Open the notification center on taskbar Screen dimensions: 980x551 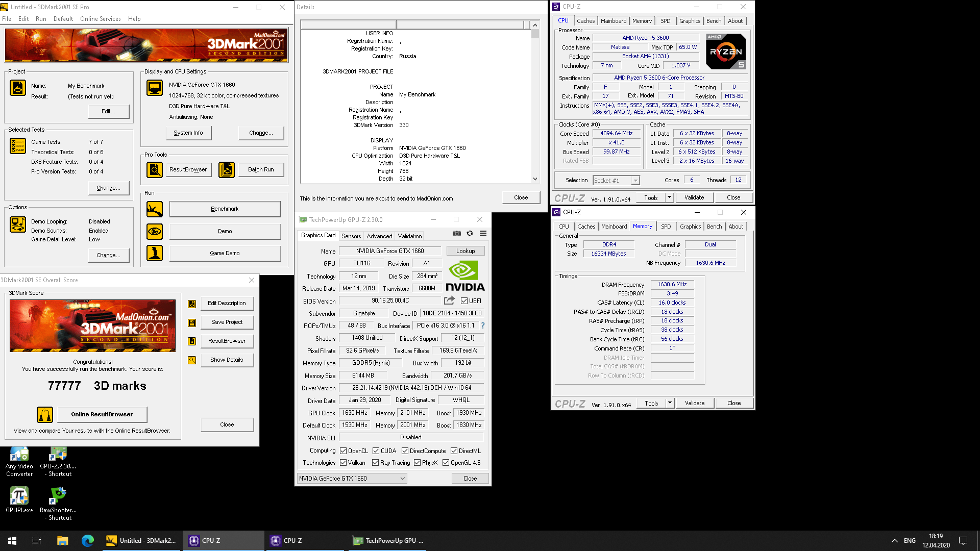tap(963, 541)
